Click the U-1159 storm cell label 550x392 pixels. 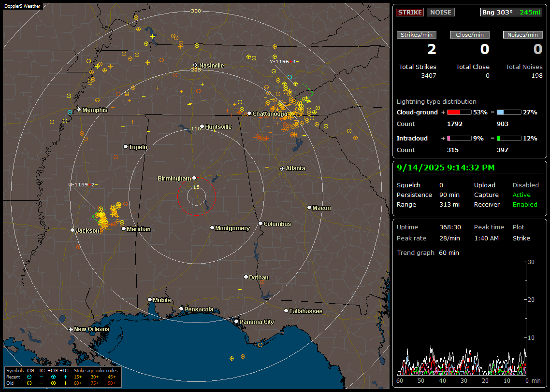point(83,184)
